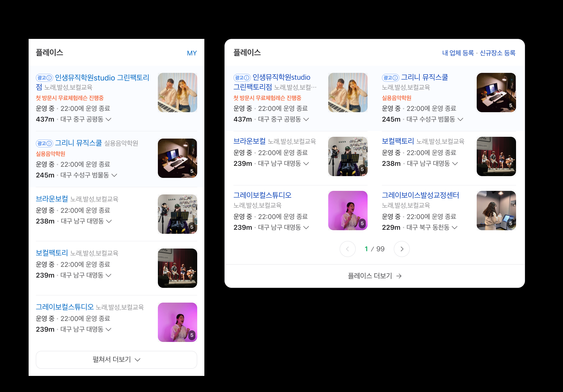563x392 pixels.
Task: Expand the 대구 북구 동천동 address chevron
Action: [x=454, y=228]
